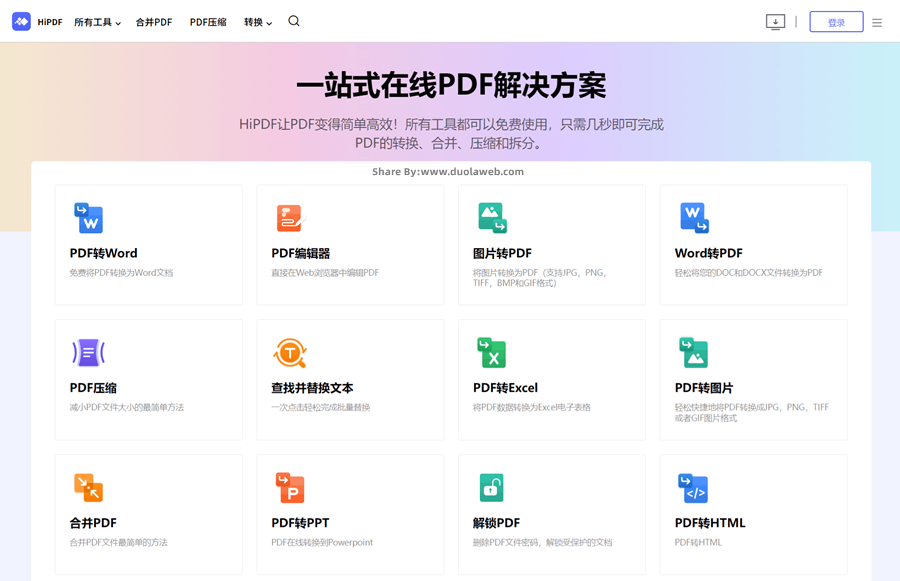Image resolution: width=900 pixels, height=581 pixels.
Task: Open the Word转PDF card title
Action: pyautogui.click(x=709, y=253)
